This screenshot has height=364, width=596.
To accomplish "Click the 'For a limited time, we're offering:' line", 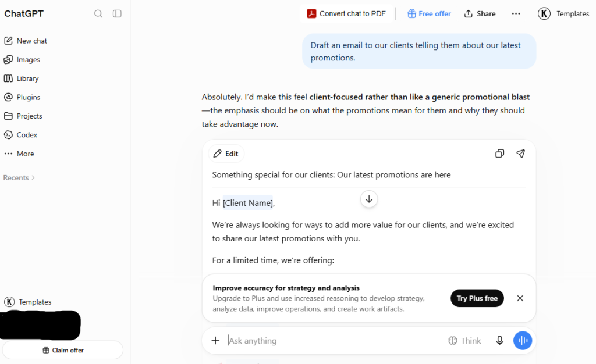I will pyautogui.click(x=273, y=260).
